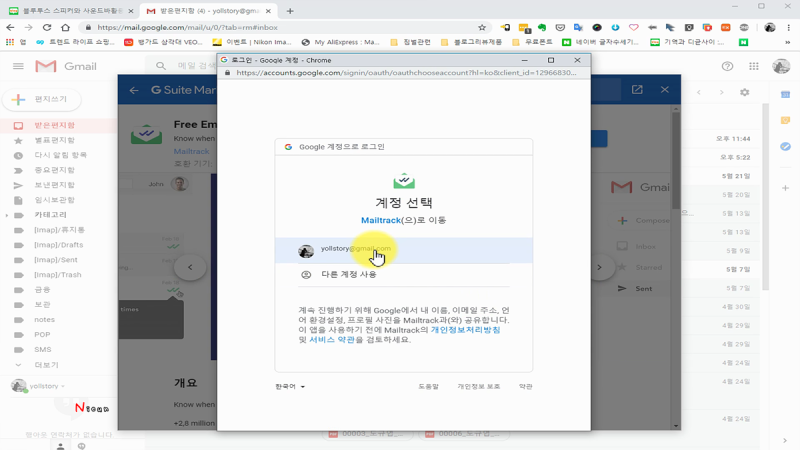Click the main Chrome address bar URL
This screenshot has height=450, width=800.
[187, 28]
